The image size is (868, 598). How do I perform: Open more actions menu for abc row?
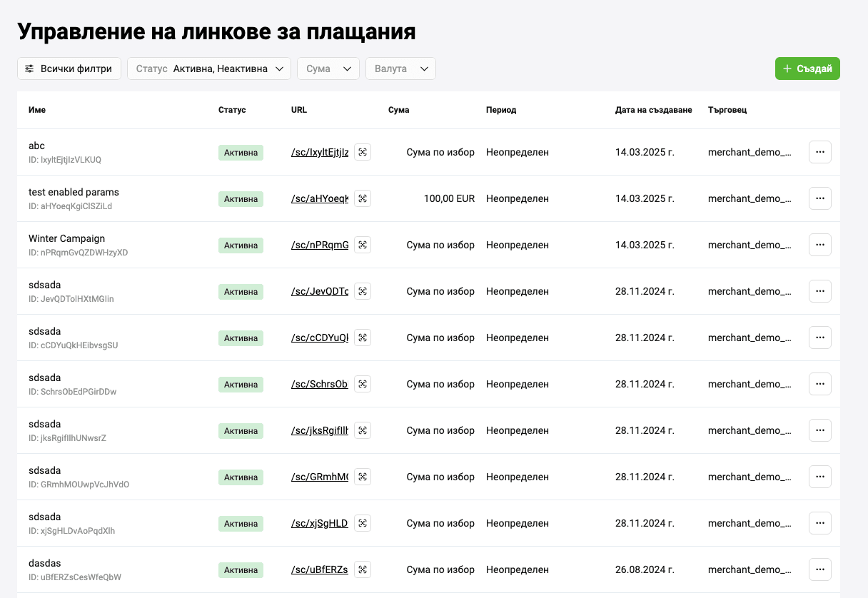(819, 152)
